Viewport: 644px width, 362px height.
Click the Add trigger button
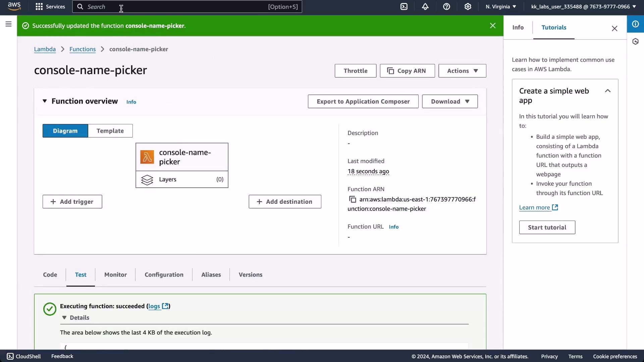click(x=72, y=201)
